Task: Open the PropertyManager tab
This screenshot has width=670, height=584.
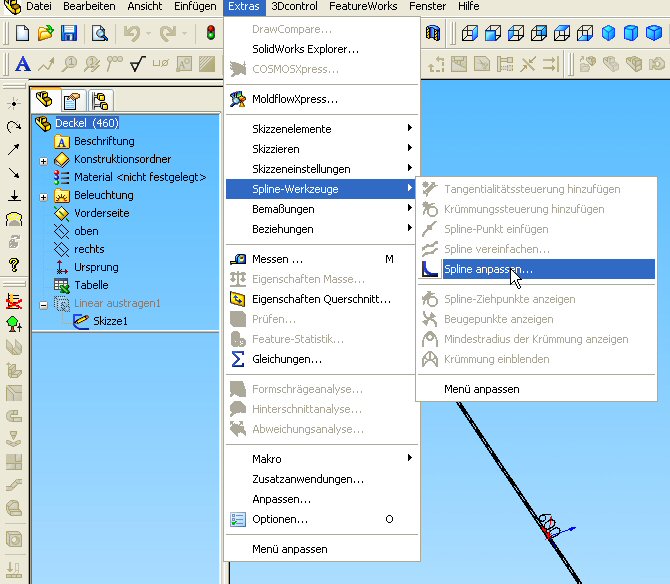Action: tap(72, 101)
